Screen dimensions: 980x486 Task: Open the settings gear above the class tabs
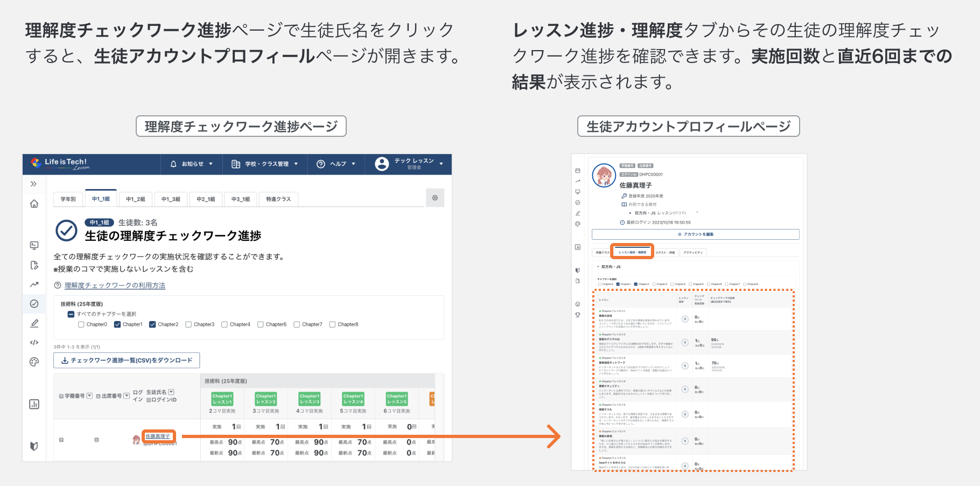pyautogui.click(x=435, y=198)
